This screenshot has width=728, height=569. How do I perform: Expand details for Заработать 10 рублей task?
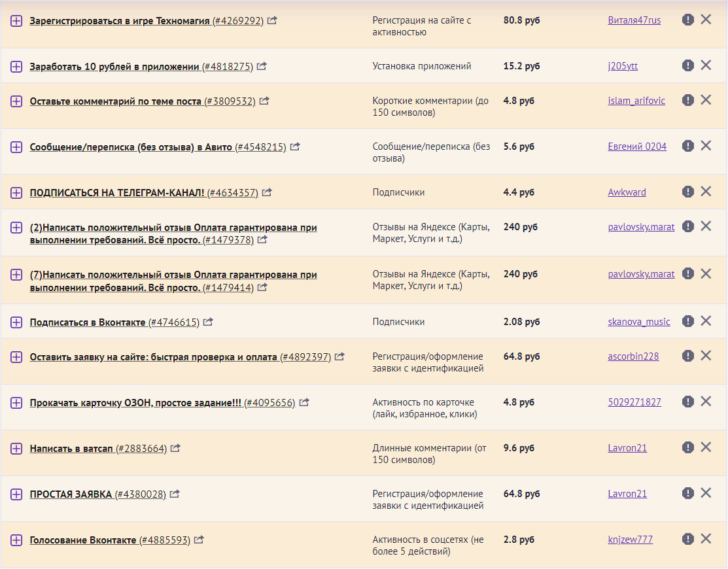click(x=16, y=67)
